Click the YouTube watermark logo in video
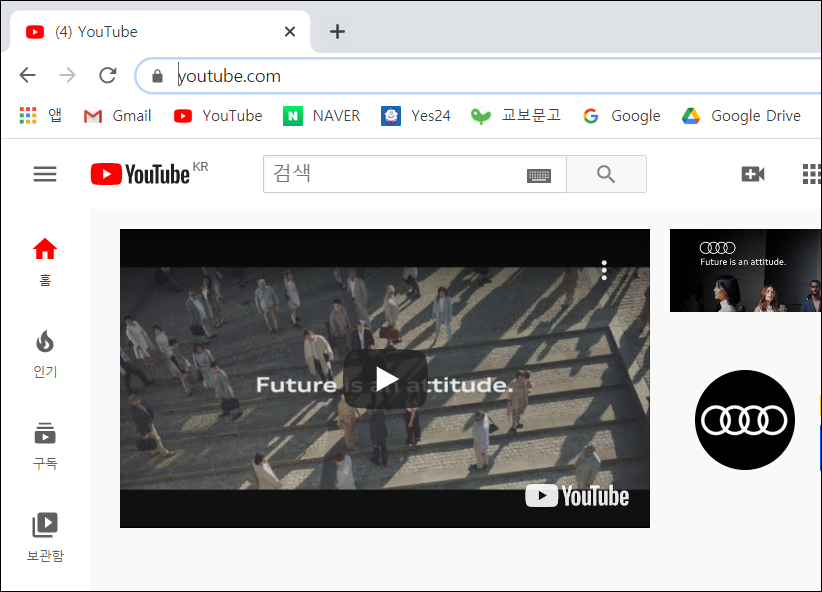This screenshot has width=822, height=592. pos(577,496)
